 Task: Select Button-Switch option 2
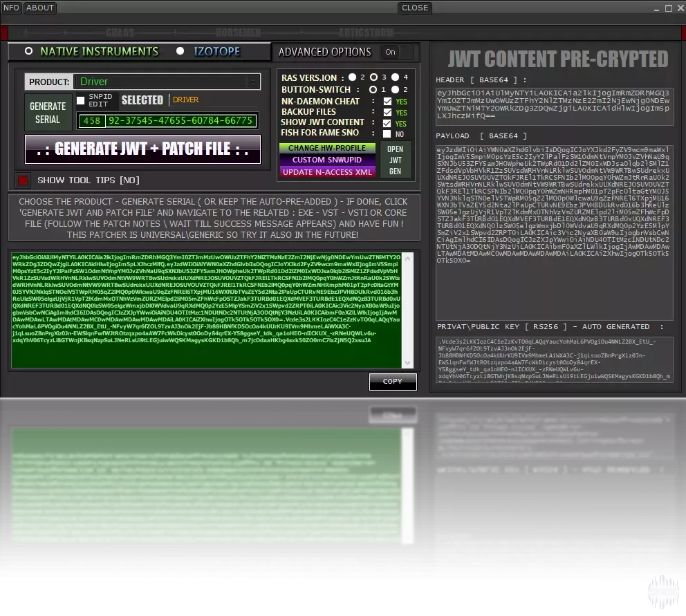point(395,89)
